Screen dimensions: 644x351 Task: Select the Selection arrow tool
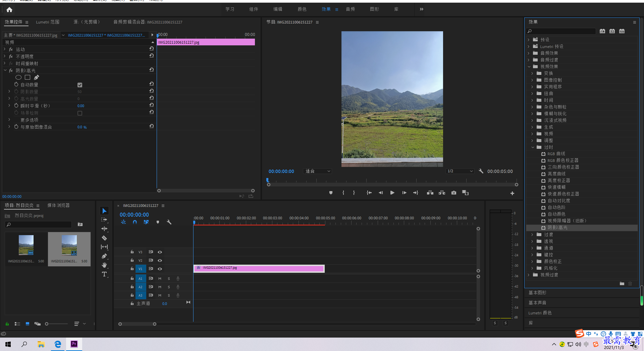[x=104, y=211]
